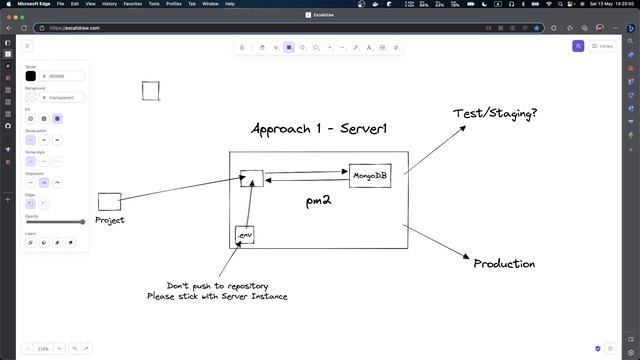The width and height of the screenshot is (640, 360).
Task: Click the favorite star in address bar
Action: point(537,28)
